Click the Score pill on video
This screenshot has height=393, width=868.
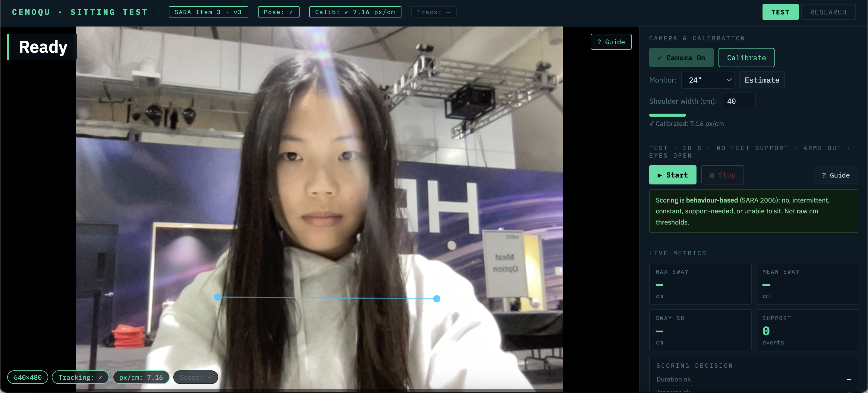coord(195,377)
